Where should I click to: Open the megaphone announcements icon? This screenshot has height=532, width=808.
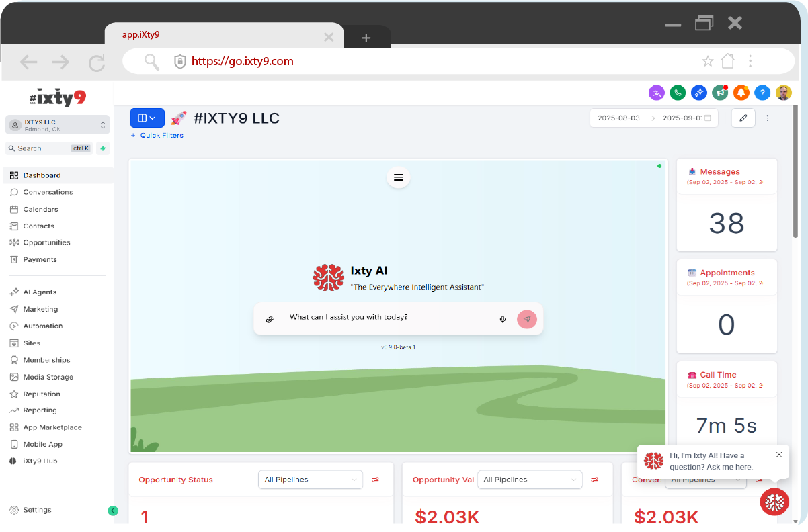tap(720, 93)
